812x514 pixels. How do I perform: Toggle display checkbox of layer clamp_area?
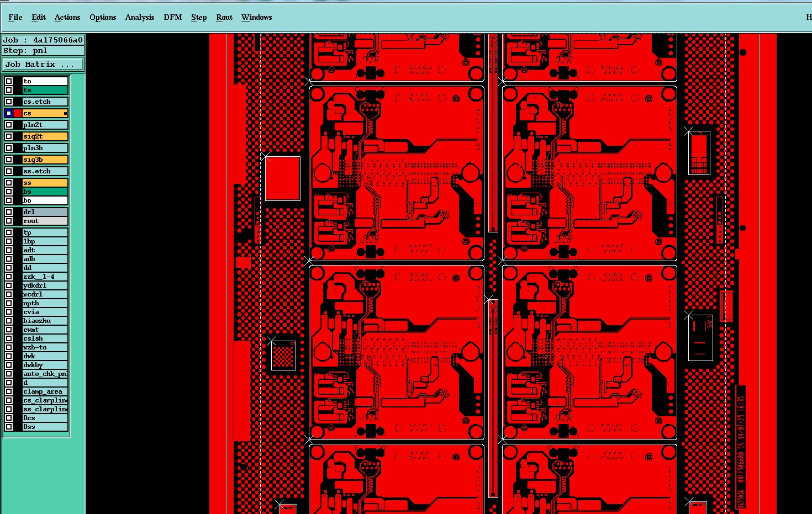point(9,391)
